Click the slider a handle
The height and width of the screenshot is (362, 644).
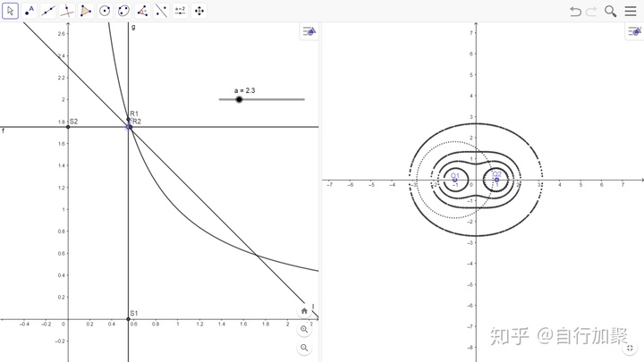point(239,99)
